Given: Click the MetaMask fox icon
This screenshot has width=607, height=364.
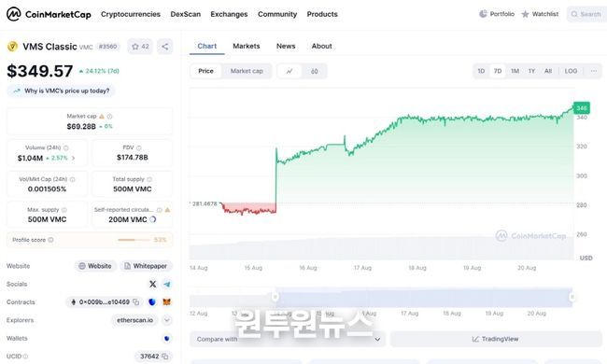Looking at the screenshot, I should click(x=167, y=302).
